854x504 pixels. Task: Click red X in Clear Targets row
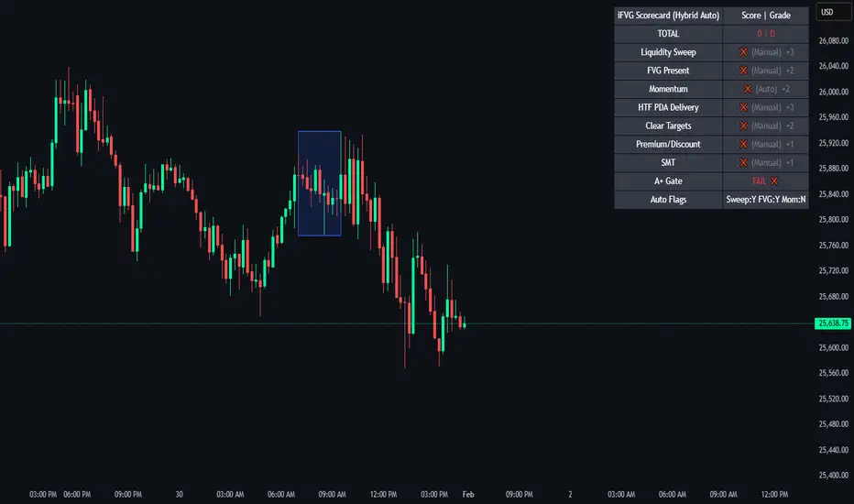(743, 126)
